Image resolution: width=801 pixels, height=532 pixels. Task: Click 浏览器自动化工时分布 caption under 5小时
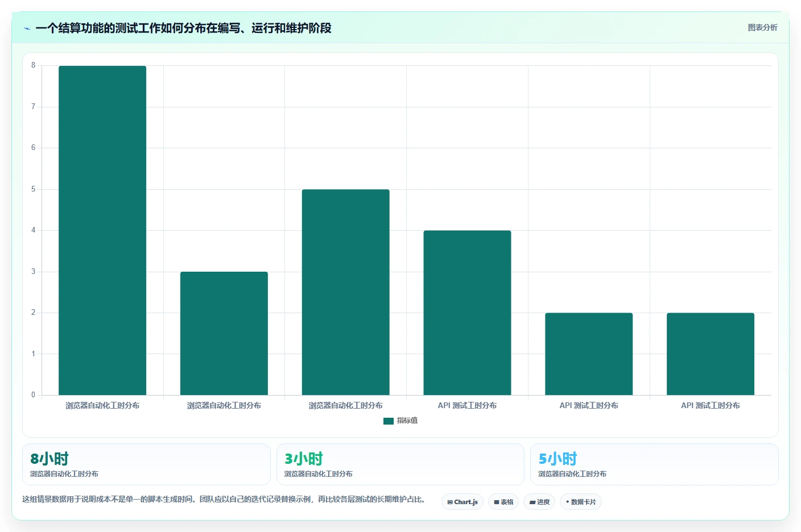[572, 474]
